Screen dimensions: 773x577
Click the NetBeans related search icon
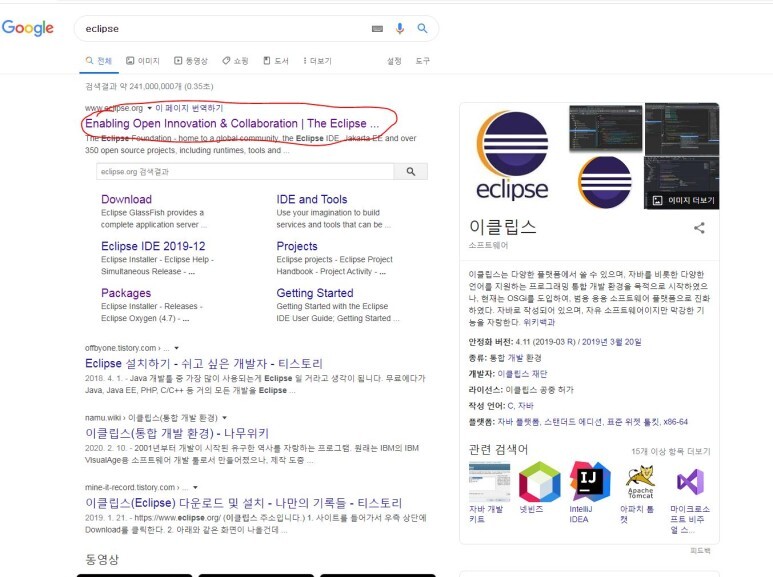click(x=540, y=482)
